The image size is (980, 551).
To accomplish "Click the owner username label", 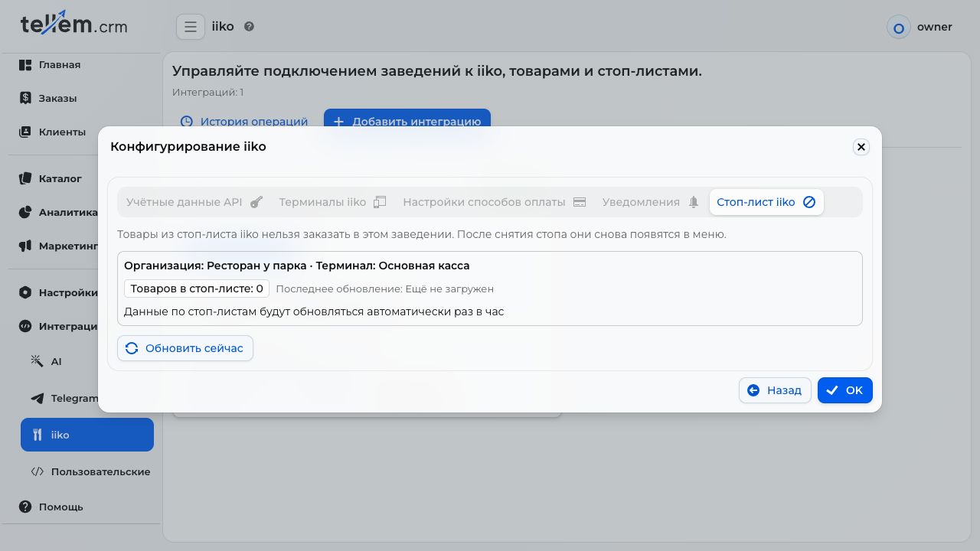I will [935, 27].
